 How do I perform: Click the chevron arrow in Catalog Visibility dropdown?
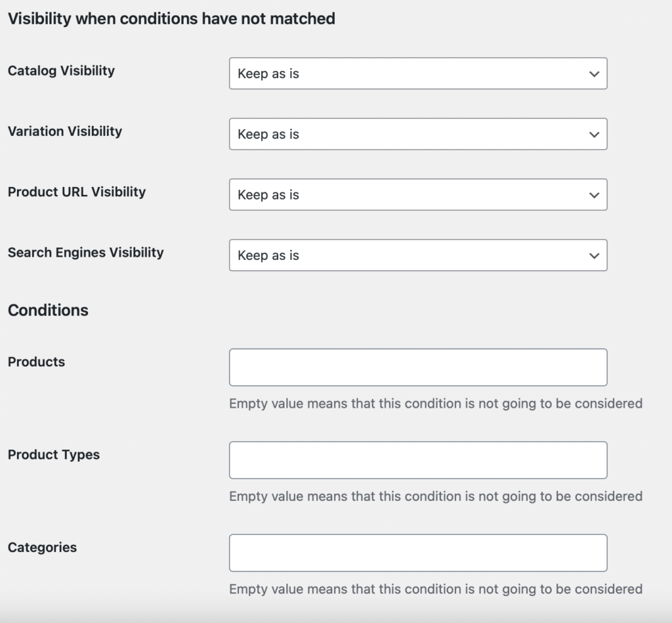594,74
